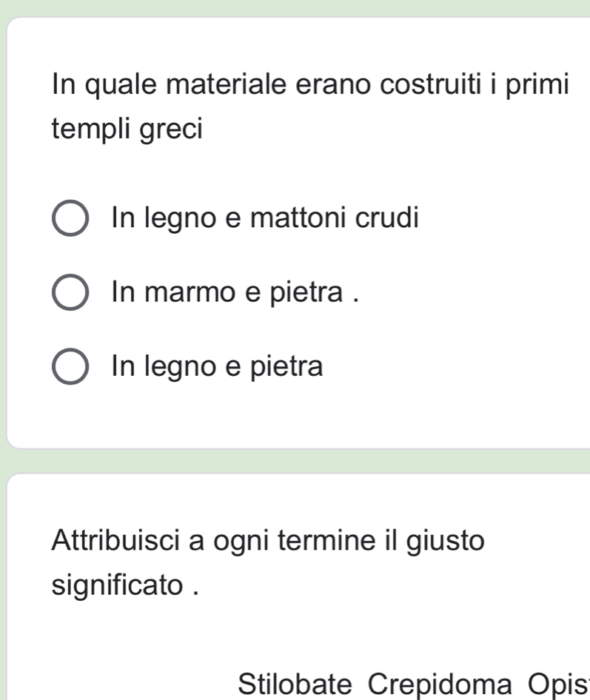Click the "In legno e pietra" answer label
The image size is (590, 700).
pos(217,366)
